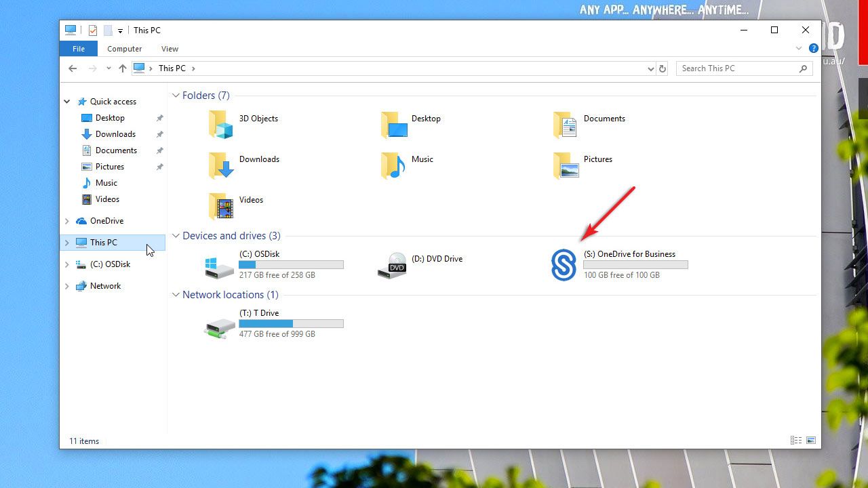Screen dimensions: 868x488
Task: Click the Properties quick access toolbar icon
Action: (x=93, y=30)
